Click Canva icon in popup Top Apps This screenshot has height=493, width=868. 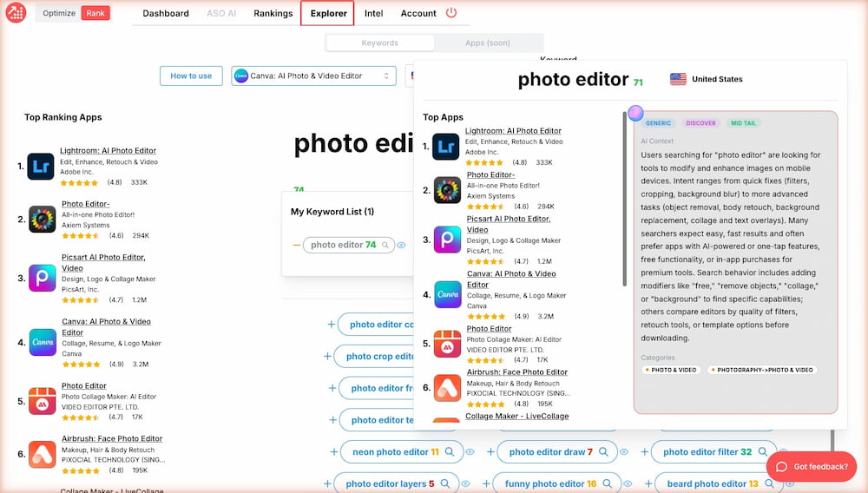coord(447,294)
